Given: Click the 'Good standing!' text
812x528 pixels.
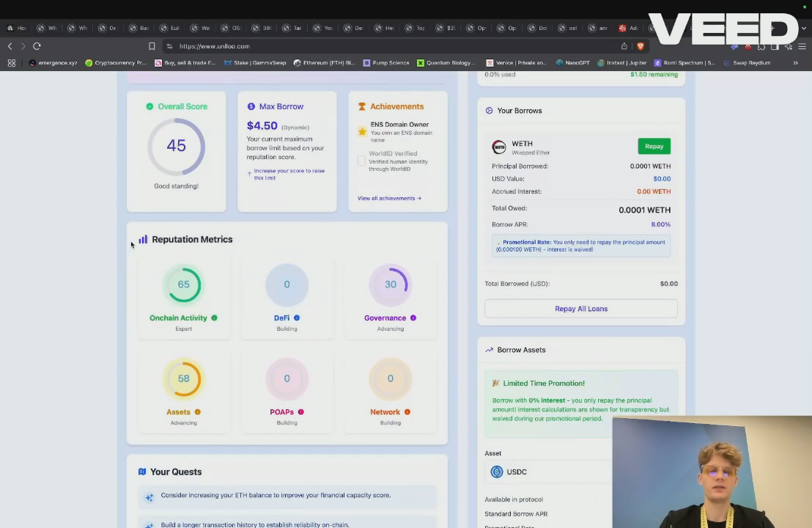Looking at the screenshot, I should pos(176,186).
